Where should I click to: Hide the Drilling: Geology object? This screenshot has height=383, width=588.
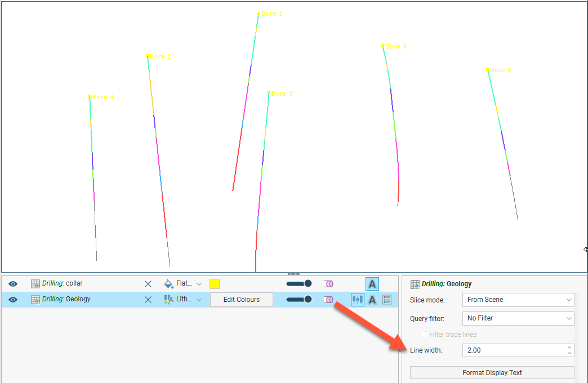coord(13,300)
